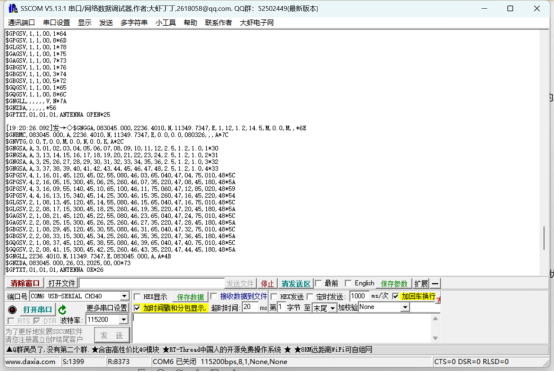
Task: Click the 1000 ms/次 interval field
Action: [359, 296]
